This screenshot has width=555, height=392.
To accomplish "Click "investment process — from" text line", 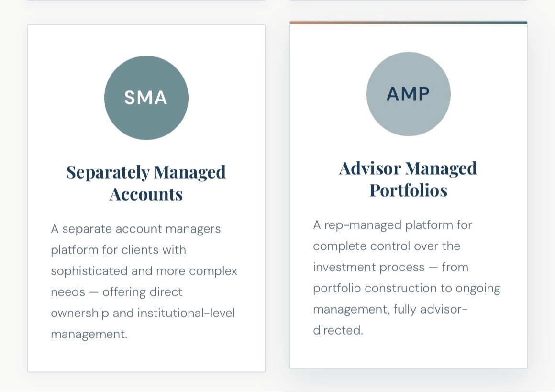I will coord(390,267).
